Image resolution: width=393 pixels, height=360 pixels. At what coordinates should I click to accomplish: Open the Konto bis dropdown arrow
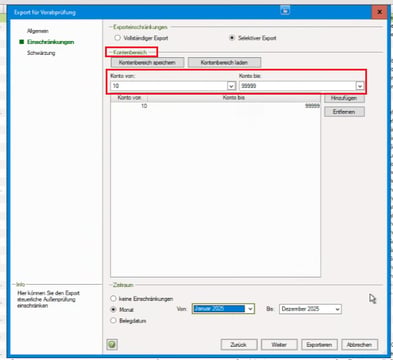(x=359, y=86)
